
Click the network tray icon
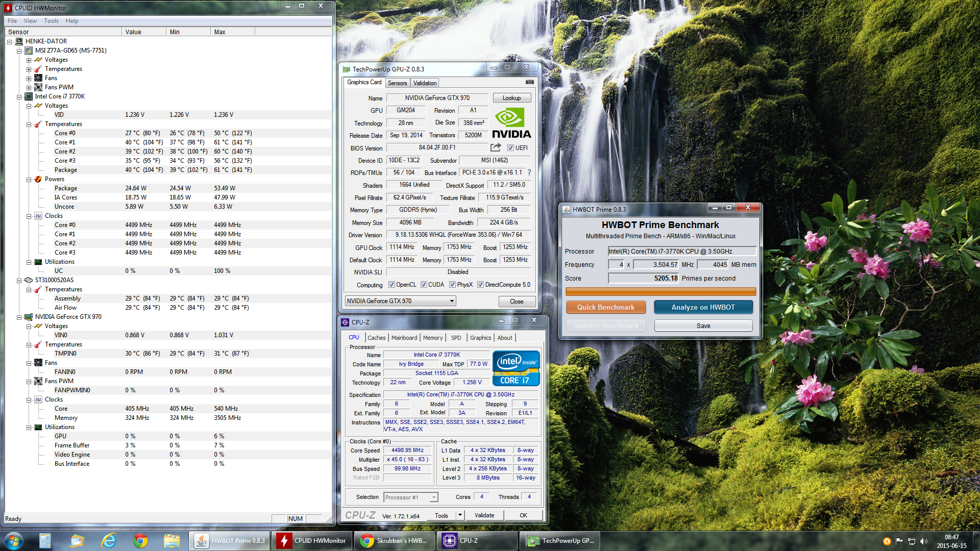(912, 541)
